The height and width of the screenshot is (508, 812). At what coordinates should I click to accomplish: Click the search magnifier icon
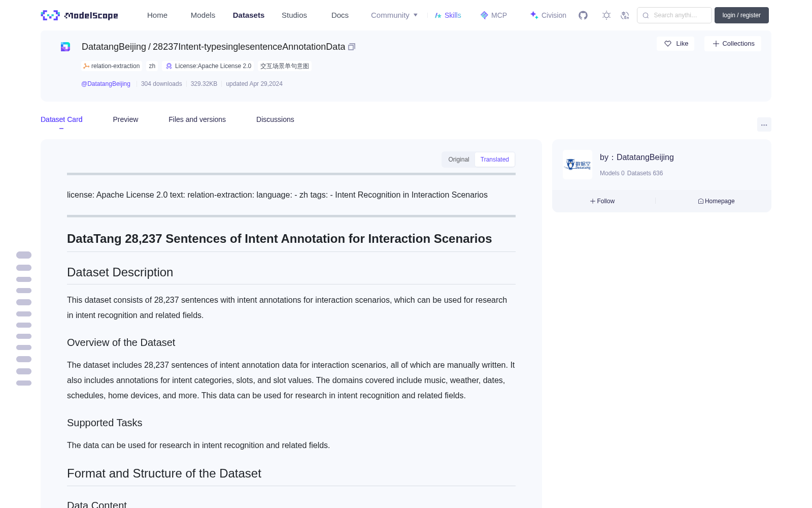point(646,15)
